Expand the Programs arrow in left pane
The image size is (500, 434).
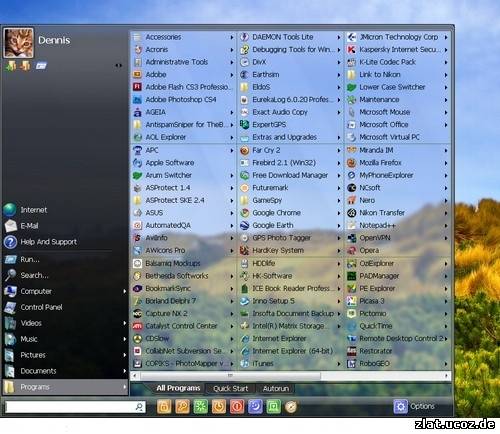click(125, 387)
